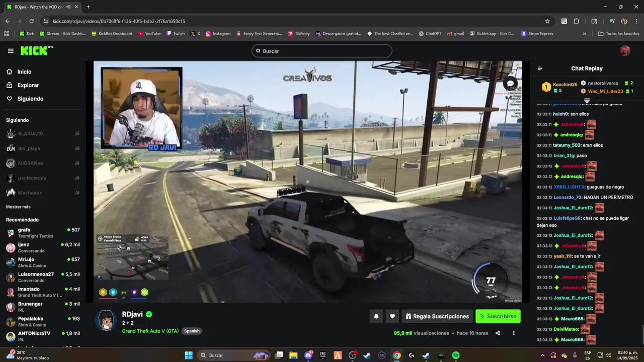Screen dimensions: 644x362
Task: Open the Inicio section
Action: point(24,72)
